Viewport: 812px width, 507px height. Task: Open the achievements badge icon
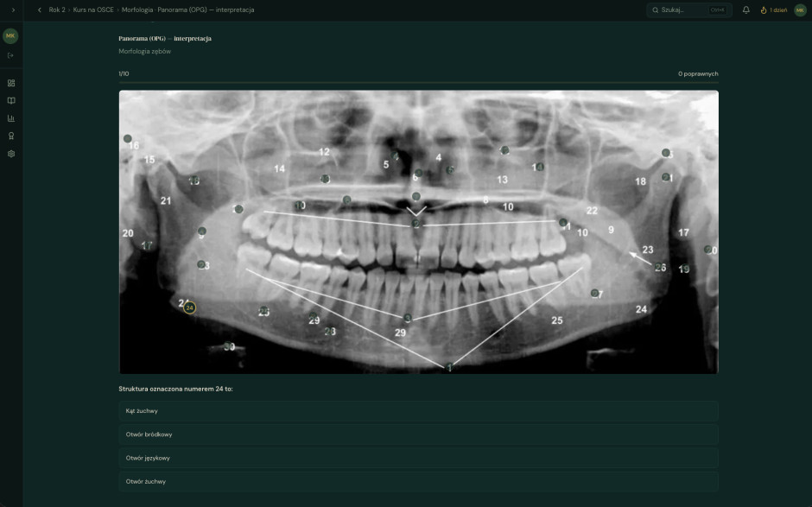pos(11,136)
